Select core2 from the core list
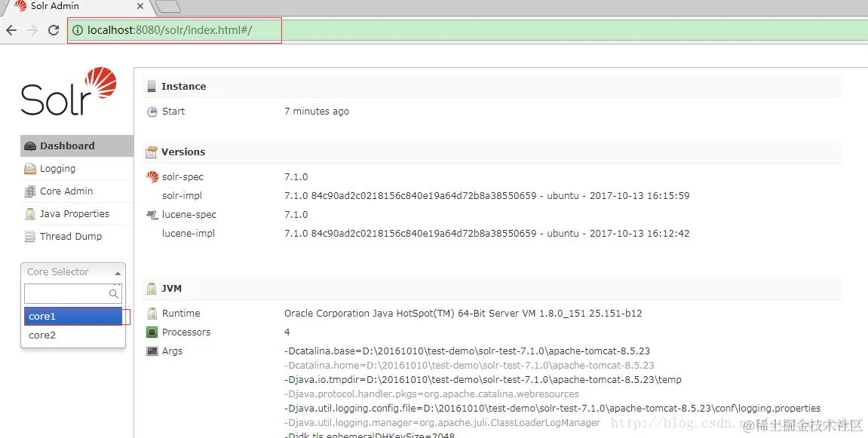This screenshot has width=868, height=438. (73, 335)
